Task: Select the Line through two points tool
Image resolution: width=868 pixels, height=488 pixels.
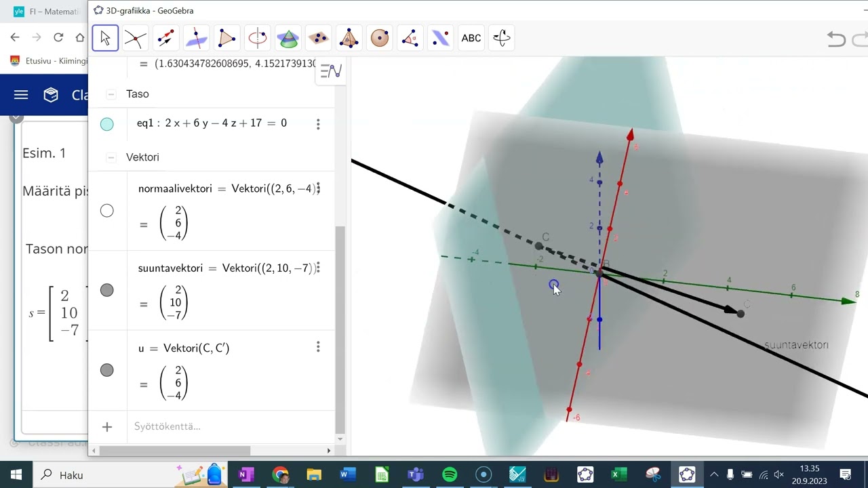Action: point(166,38)
